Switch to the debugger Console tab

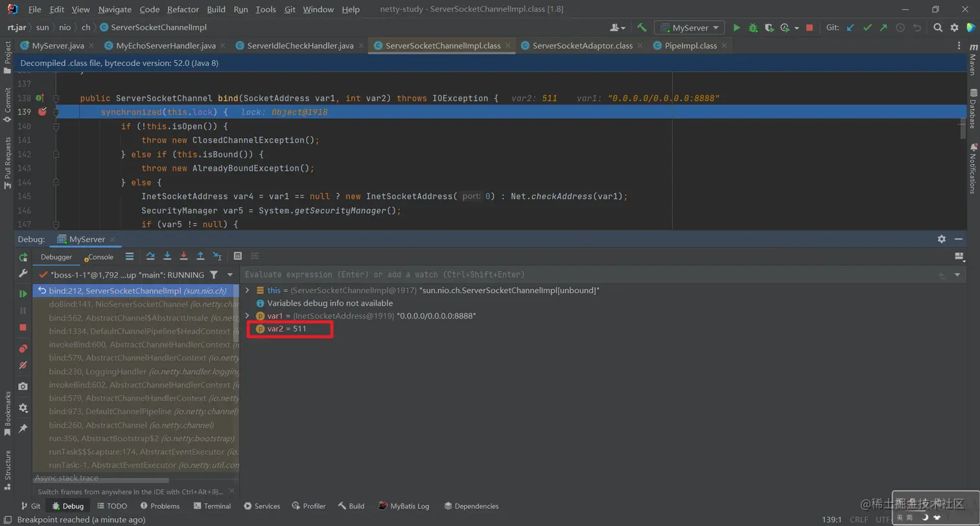coord(99,257)
